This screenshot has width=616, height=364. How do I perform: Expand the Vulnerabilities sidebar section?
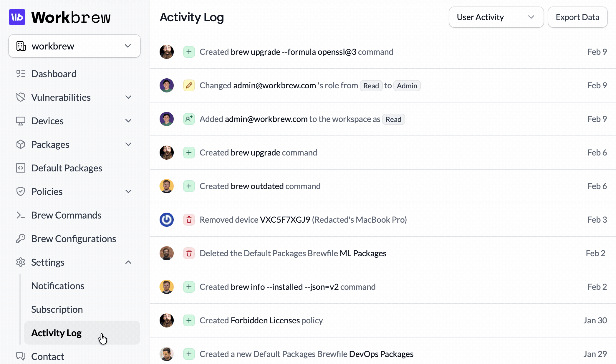(x=128, y=97)
